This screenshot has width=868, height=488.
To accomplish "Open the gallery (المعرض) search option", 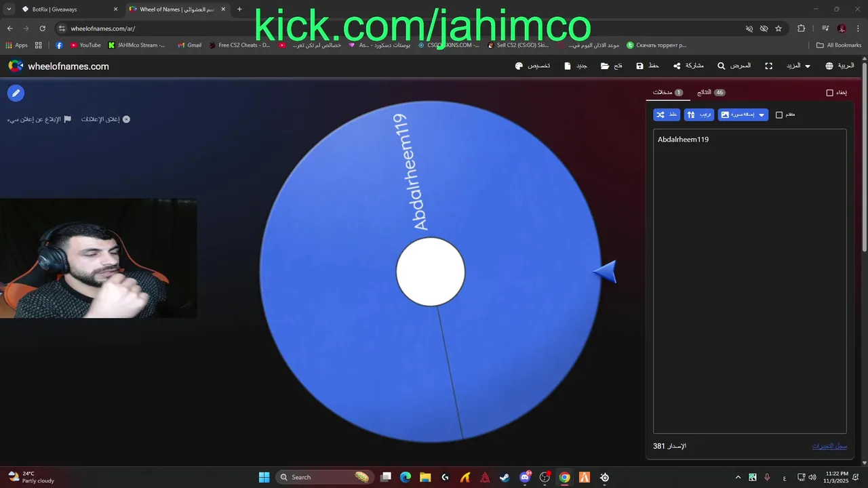I will point(734,66).
